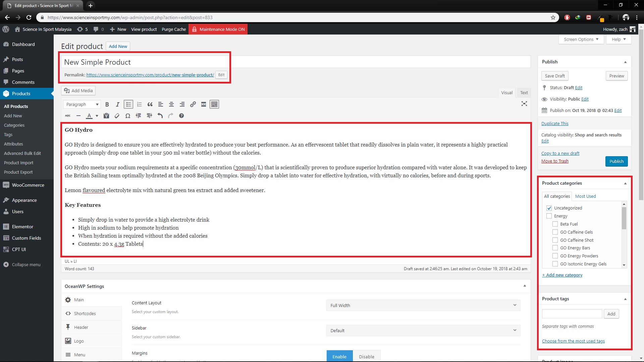Image resolution: width=644 pixels, height=362 pixels.
Task: Insert the Read More tag
Action: click(x=204, y=105)
